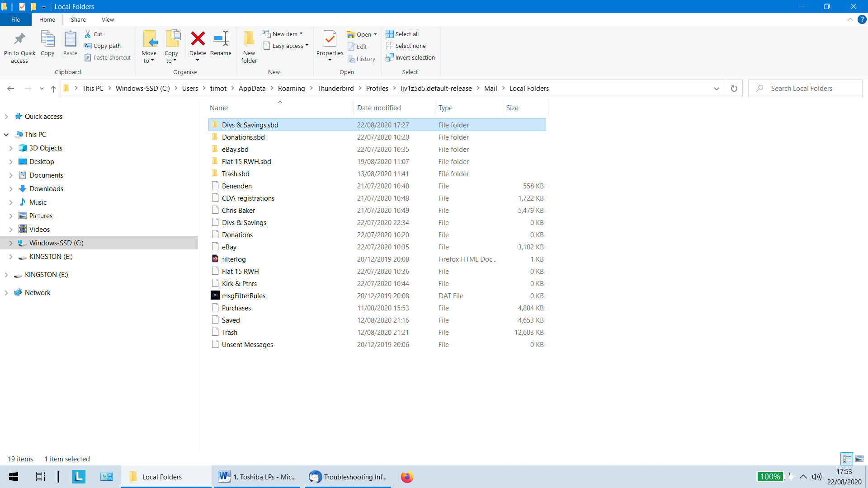Sort by Size column header

(x=525, y=108)
